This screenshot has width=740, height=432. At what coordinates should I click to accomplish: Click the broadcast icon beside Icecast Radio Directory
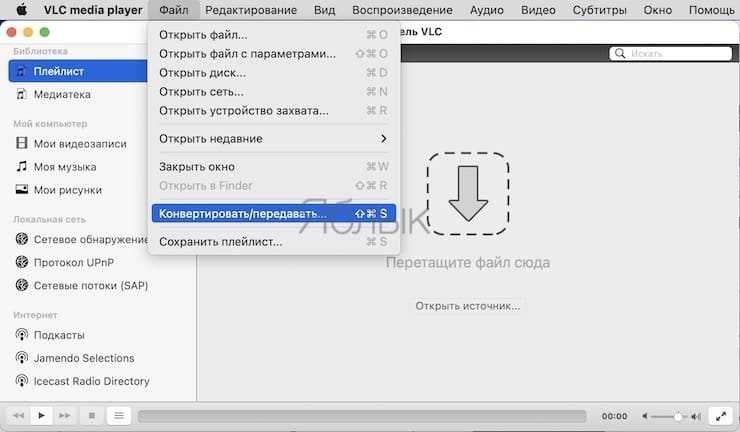click(x=22, y=380)
